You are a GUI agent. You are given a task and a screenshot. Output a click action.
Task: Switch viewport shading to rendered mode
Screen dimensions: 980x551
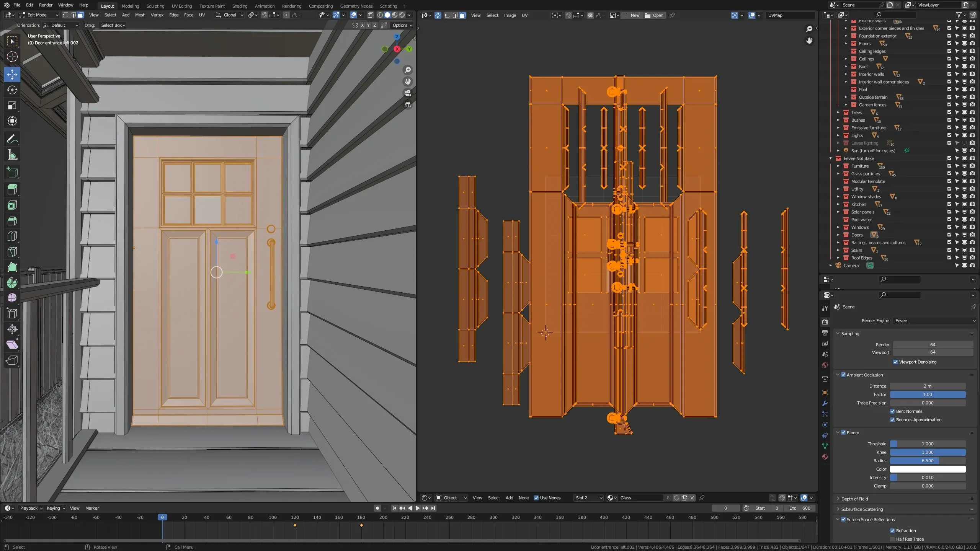pos(401,15)
